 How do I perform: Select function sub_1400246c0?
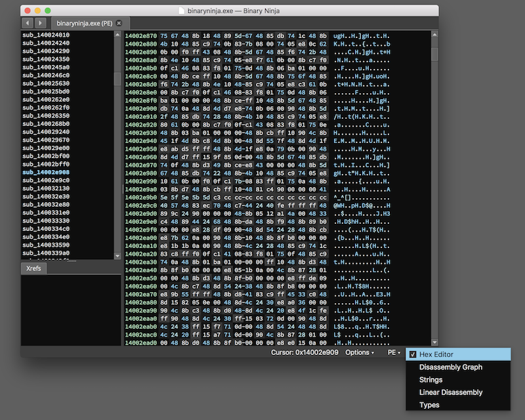46,75
